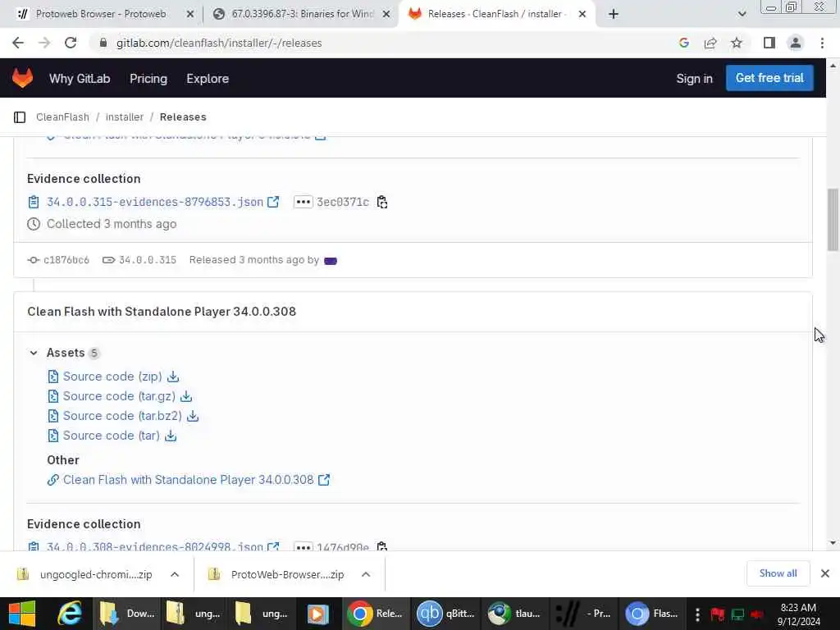The width and height of the screenshot is (840, 630).
Task: Toggle the GitLab sidebar panel icon
Action: 20,116
